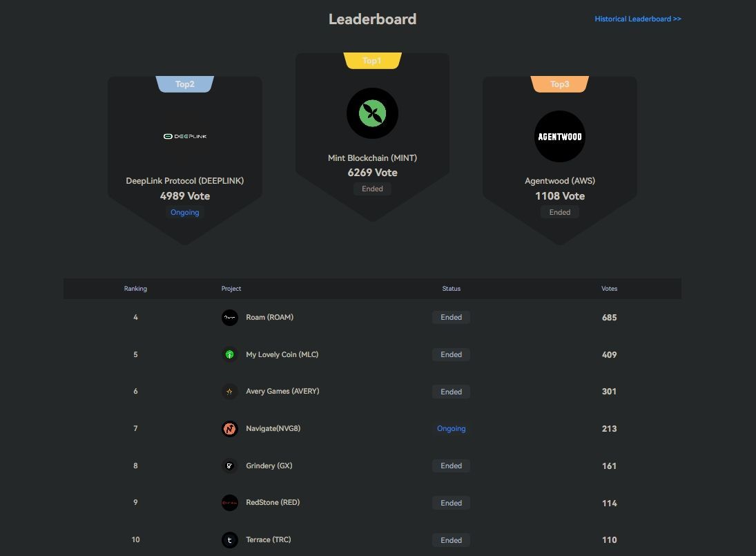Click the Project column header

(x=231, y=289)
